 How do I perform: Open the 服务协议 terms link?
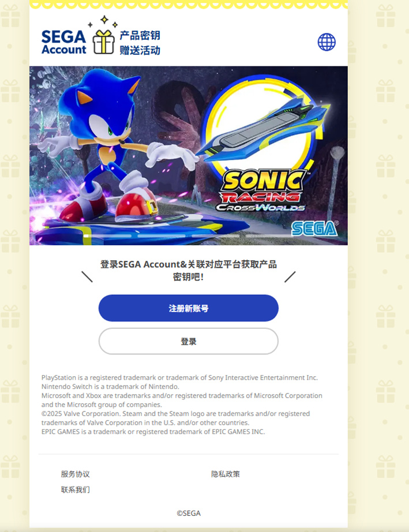tap(76, 474)
